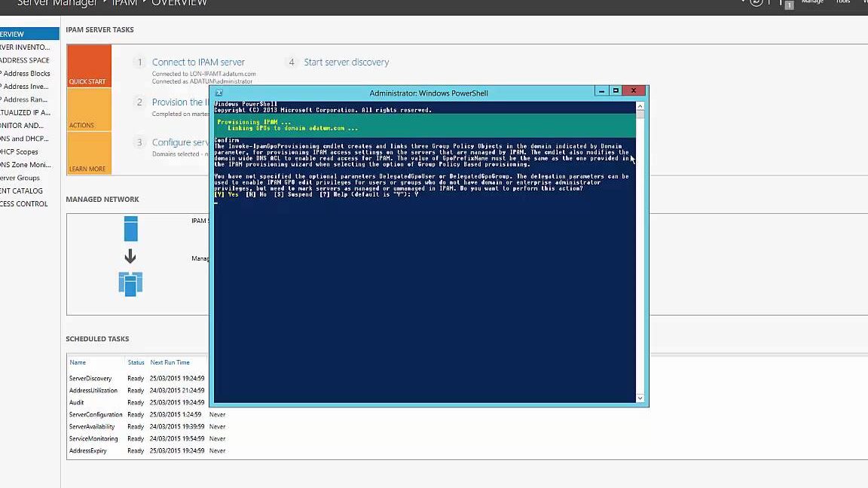The width and height of the screenshot is (868, 488).
Task: Select the IPAM server icon in Managed Network diagram
Action: point(131,228)
